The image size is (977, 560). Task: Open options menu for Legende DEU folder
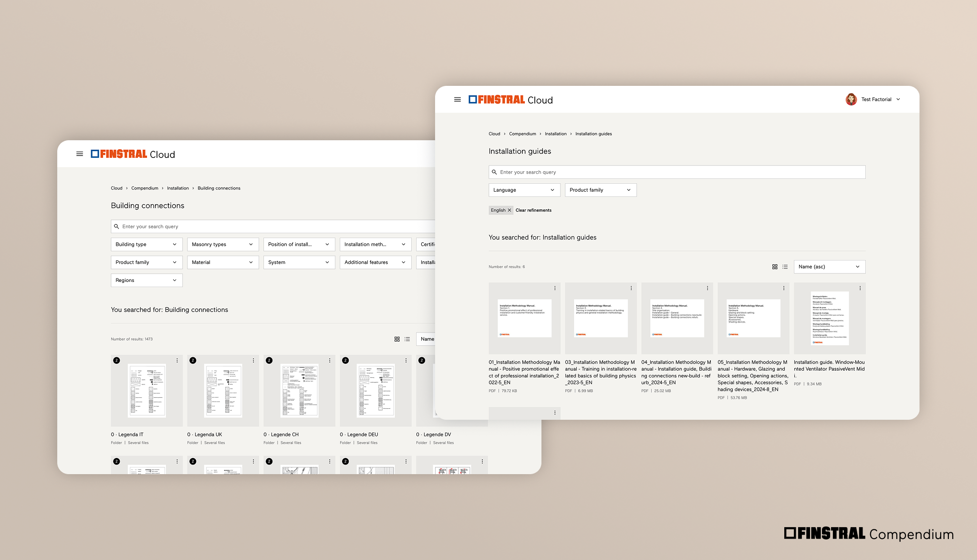406,361
